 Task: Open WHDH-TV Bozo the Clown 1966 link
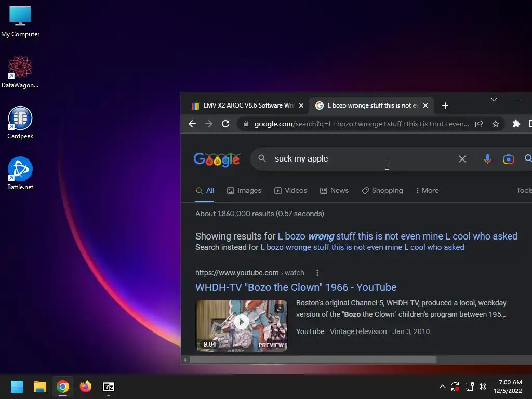tap(296, 287)
